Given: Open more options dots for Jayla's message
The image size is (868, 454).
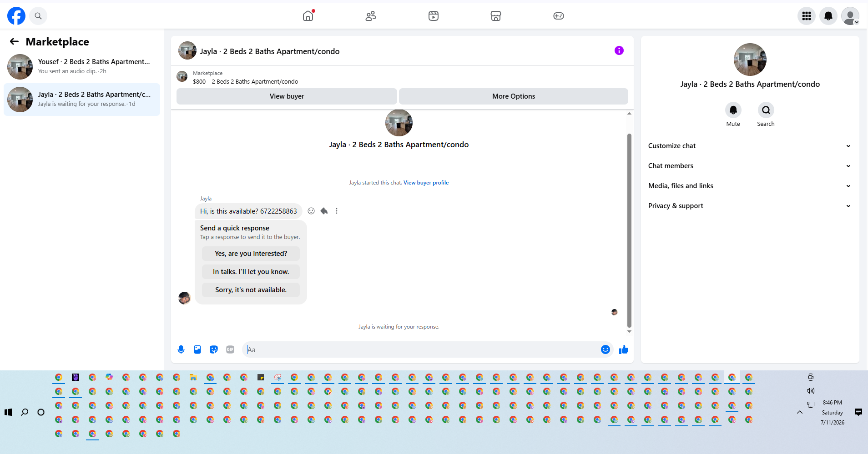Looking at the screenshot, I should [337, 211].
